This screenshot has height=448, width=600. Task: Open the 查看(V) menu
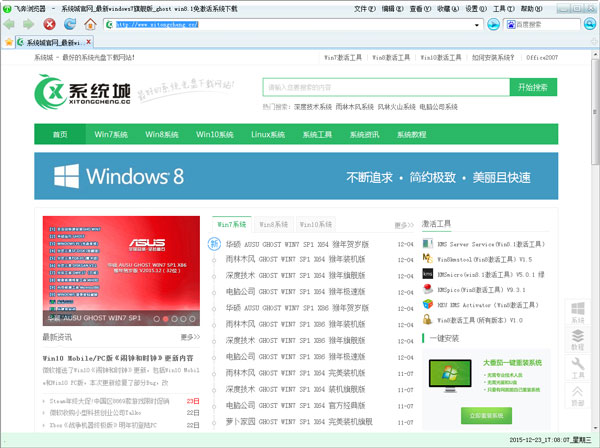coord(420,8)
